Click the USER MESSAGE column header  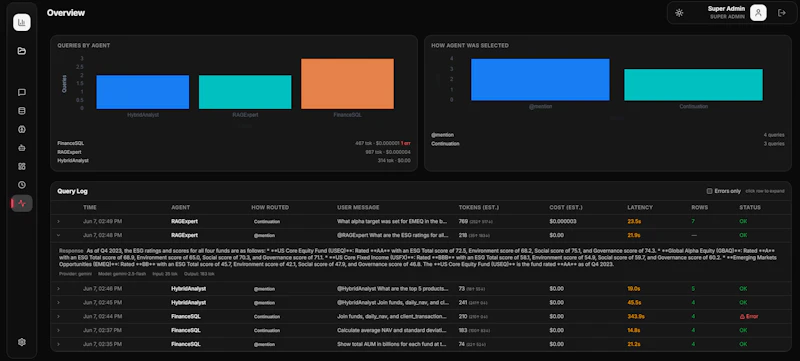click(358, 208)
